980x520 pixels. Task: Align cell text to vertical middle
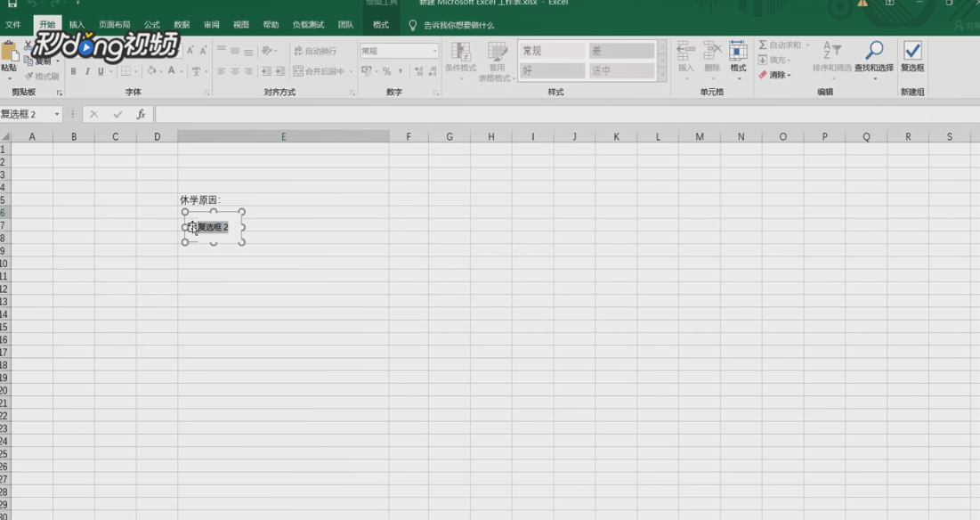click(235, 51)
